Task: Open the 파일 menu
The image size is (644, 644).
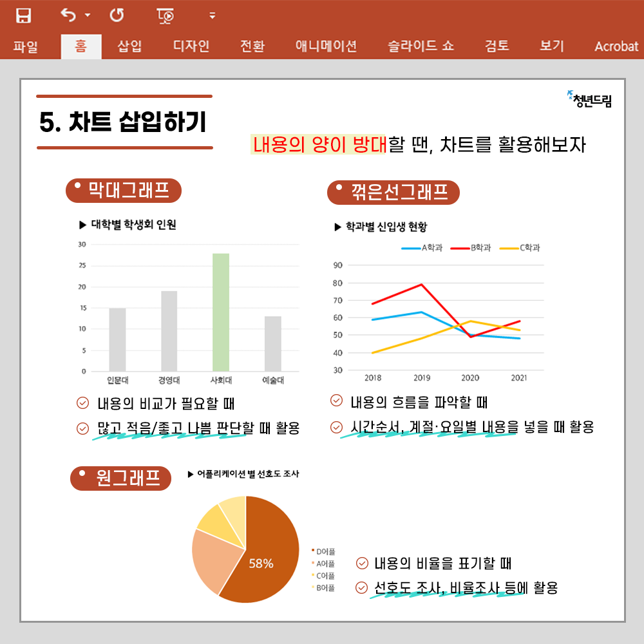Action: (26, 46)
